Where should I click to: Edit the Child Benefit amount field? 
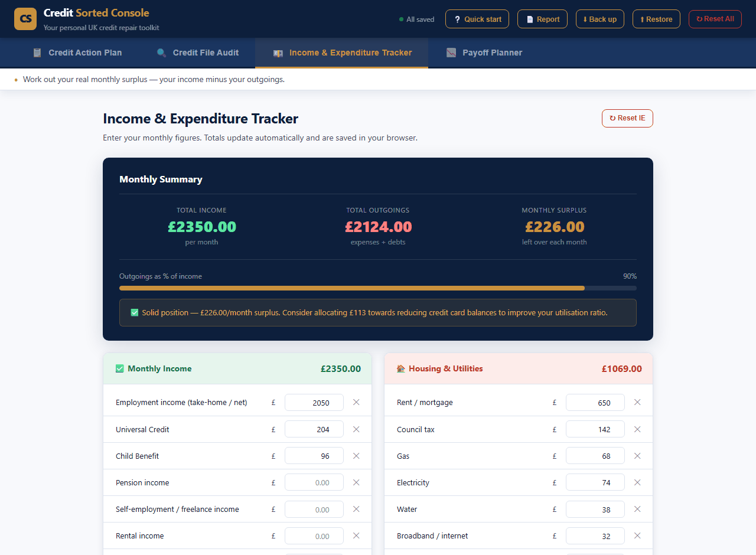coord(314,456)
